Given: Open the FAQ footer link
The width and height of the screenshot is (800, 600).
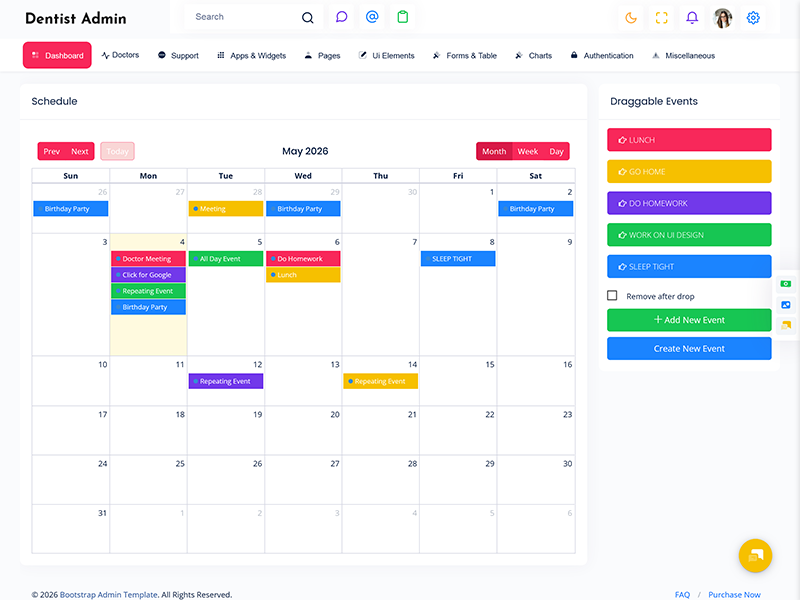Looking at the screenshot, I should (x=682, y=594).
